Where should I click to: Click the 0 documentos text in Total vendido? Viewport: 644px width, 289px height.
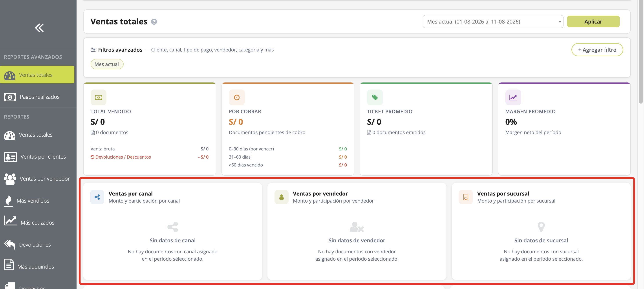(112, 132)
